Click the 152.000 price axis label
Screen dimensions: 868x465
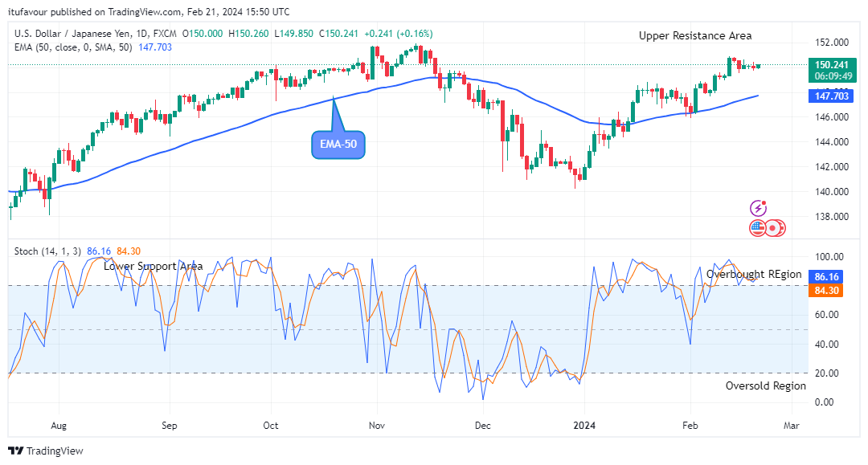[x=832, y=43]
